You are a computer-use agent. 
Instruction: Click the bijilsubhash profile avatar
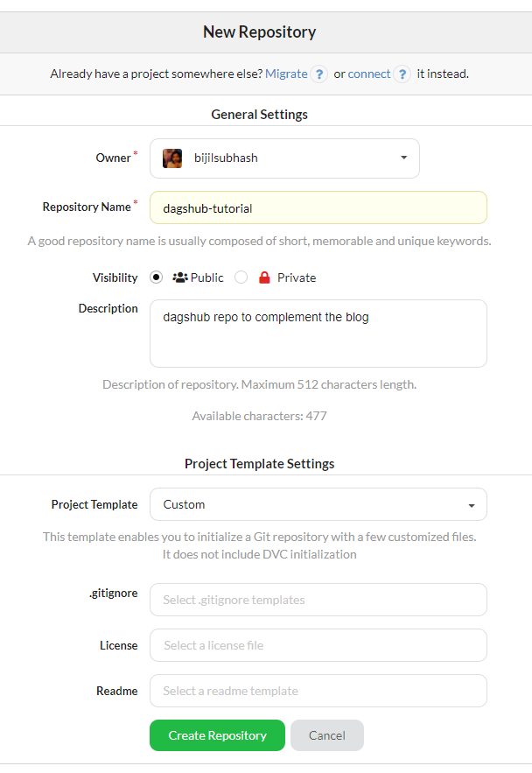172,158
